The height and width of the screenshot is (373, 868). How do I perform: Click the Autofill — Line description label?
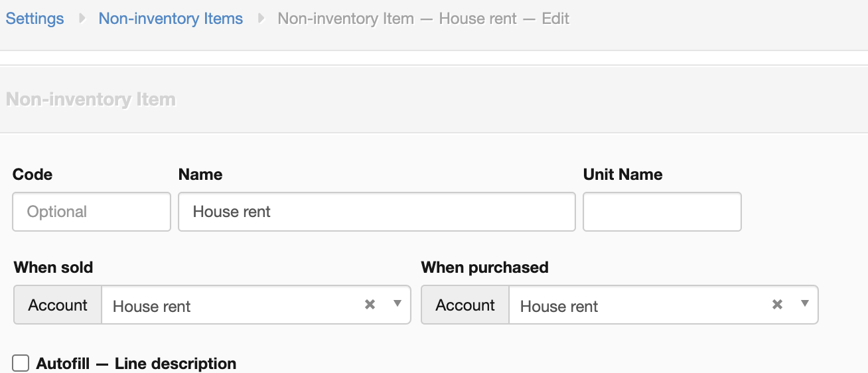click(136, 364)
